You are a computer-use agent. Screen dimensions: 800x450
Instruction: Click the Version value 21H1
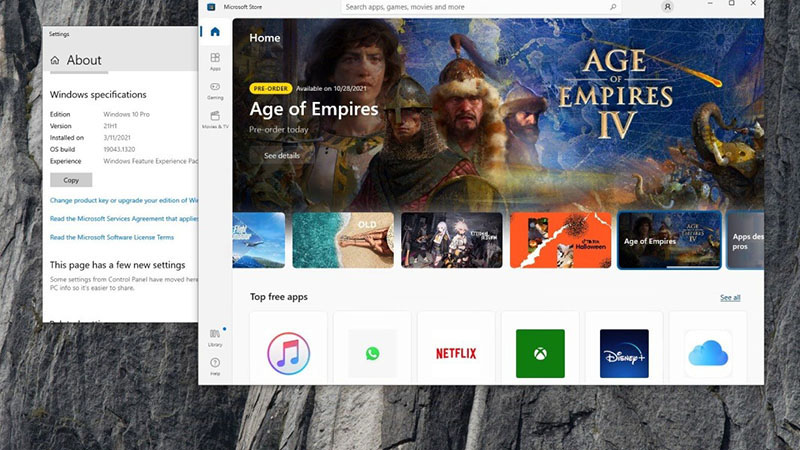pyautogui.click(x=110, y=126)
